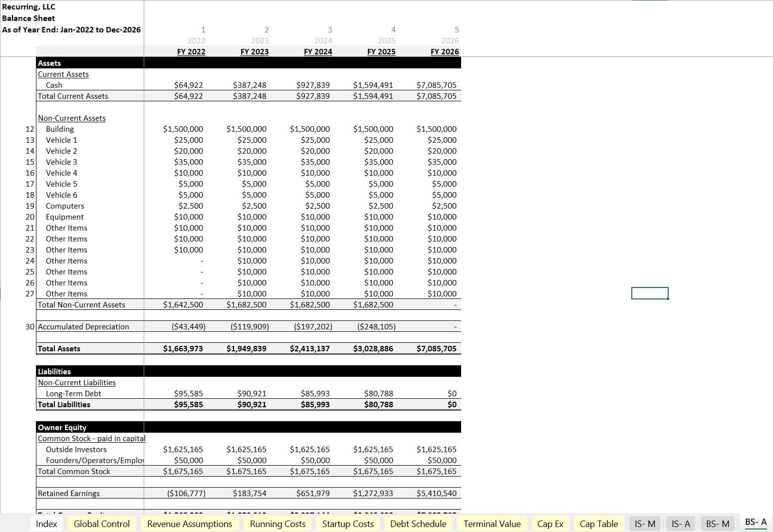Screen dimensions: 773x532
Task: Select Retained Earnings FY 2026 $5,410,540
Action: (x=437, y=493)
